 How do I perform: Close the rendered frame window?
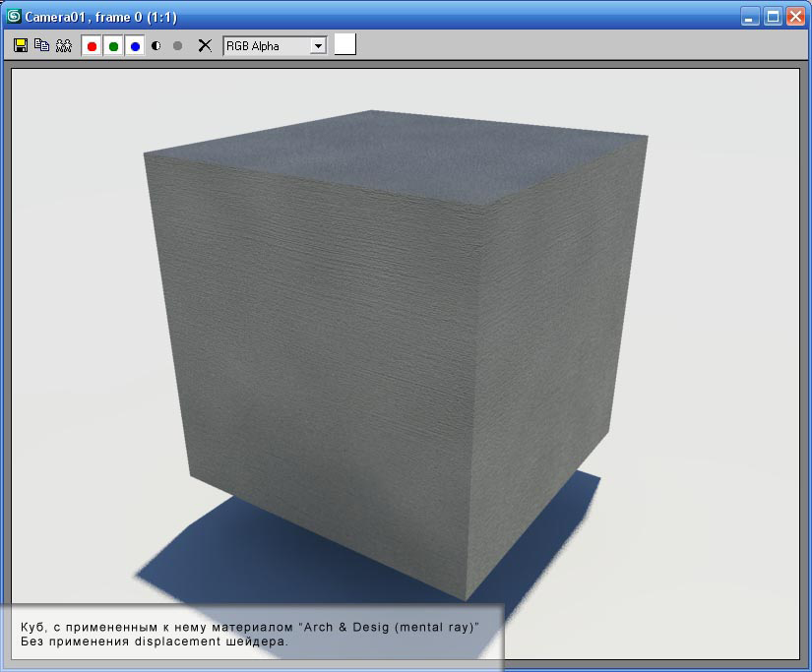(x=794, y=16)
